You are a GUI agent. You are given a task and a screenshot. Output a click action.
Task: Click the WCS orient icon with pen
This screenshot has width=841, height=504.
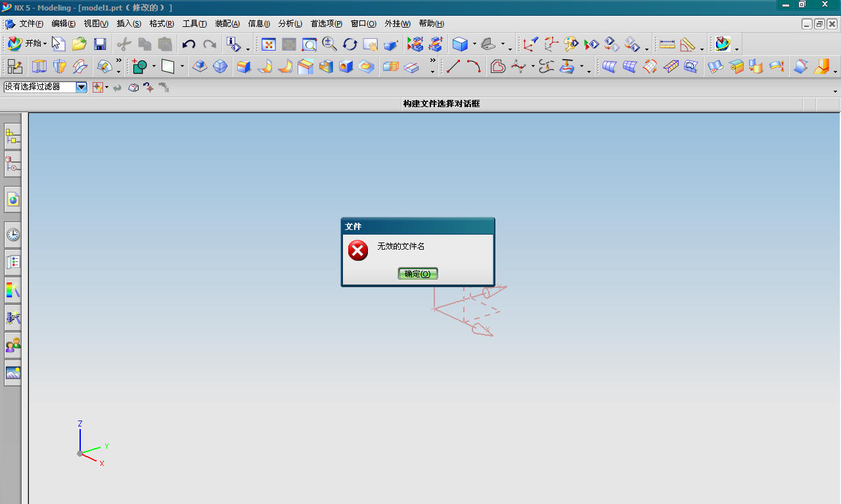pyautogui.click(x=530, y=44)
